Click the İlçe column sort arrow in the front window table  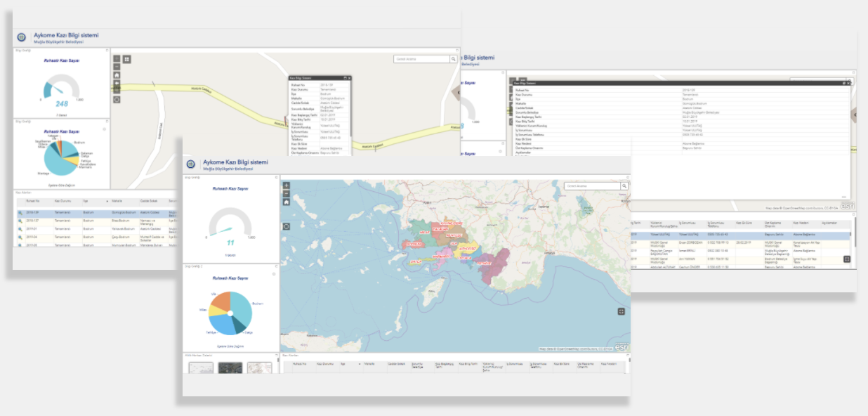click(x=360, y=364)
